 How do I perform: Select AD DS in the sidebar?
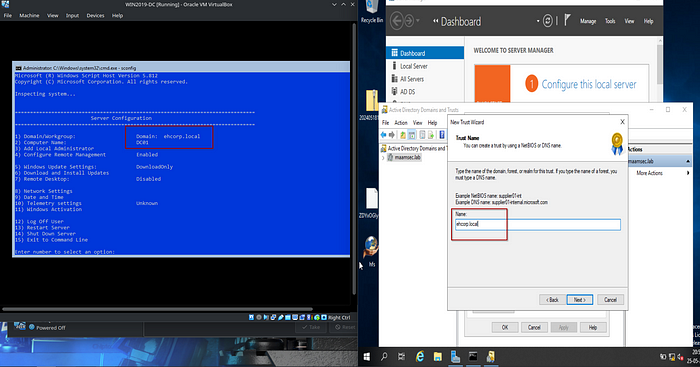[407, 92]
